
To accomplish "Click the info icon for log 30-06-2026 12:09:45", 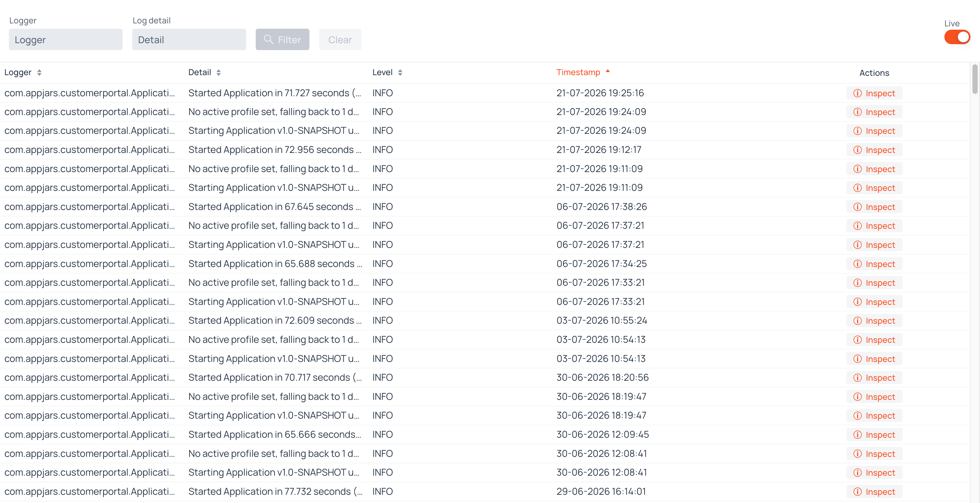I will 857,435.
